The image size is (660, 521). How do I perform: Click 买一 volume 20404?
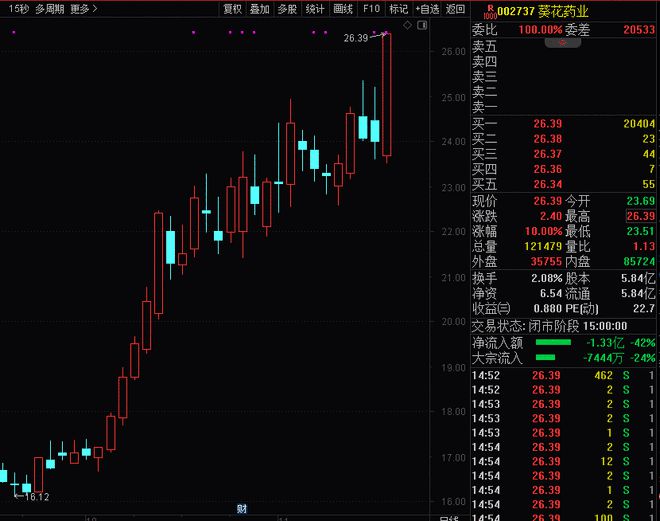click(x=639, y=124)
